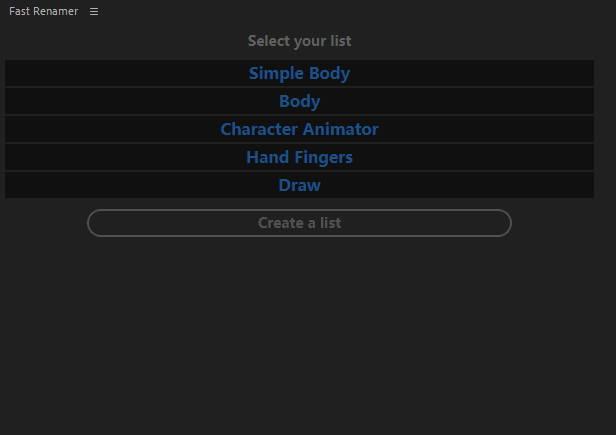Screen dimensions: 616x435
Task: Start a new list with Create a list
Action: point(299,223)
